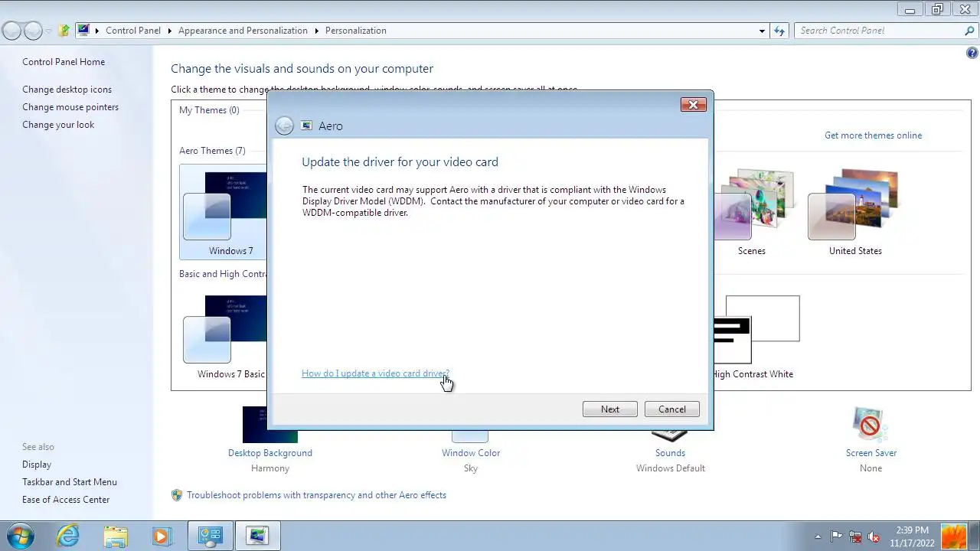
Task: Click the Sounds icon above its label
Action: pyautogui.click(x=670, y=435)
